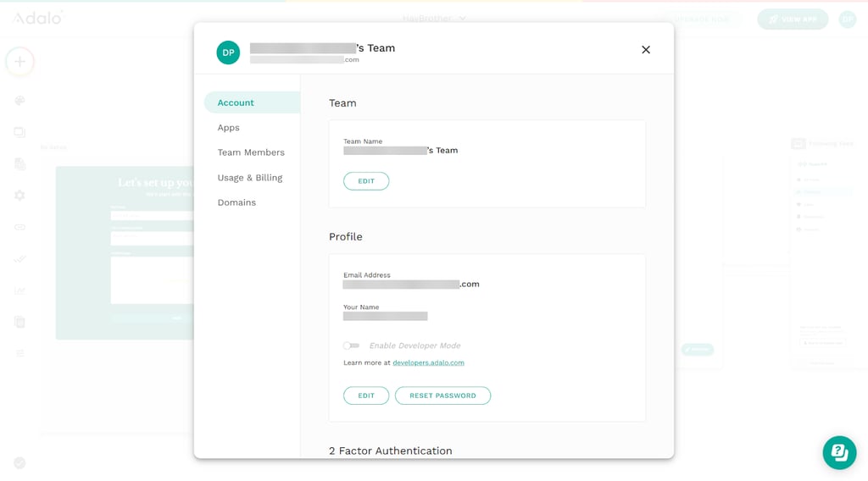The image size is (868, 481).
Task: Click the 'Learn more at' text
Action: point(366,362)
